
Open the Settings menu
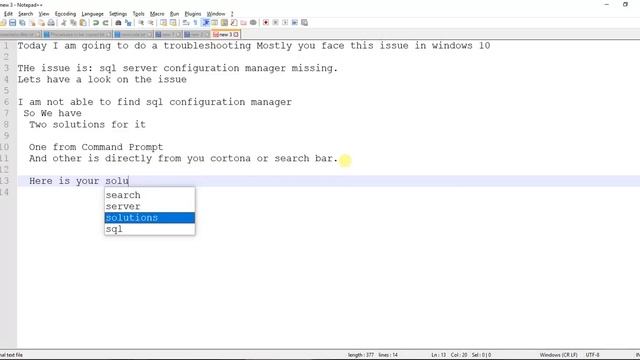click(118, 14)
